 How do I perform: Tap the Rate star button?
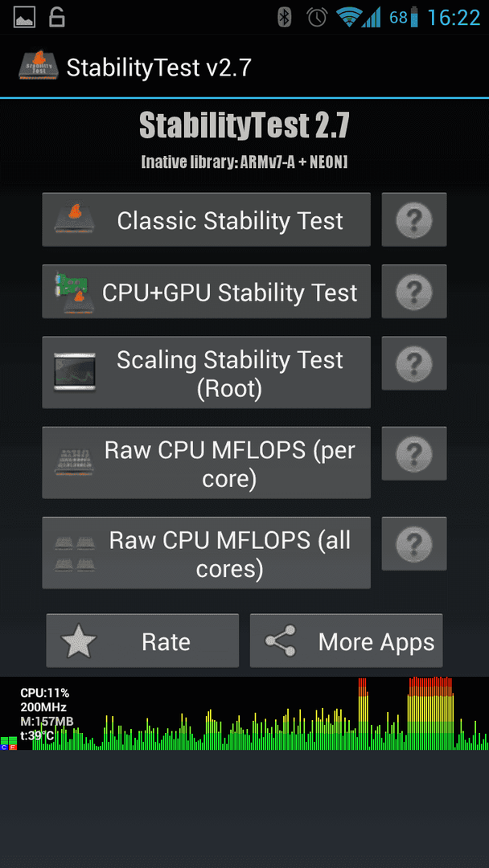coord(142,641)
